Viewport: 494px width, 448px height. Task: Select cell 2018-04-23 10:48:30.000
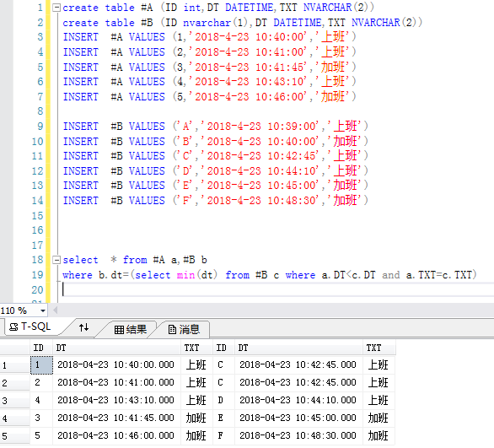[299, 435]
